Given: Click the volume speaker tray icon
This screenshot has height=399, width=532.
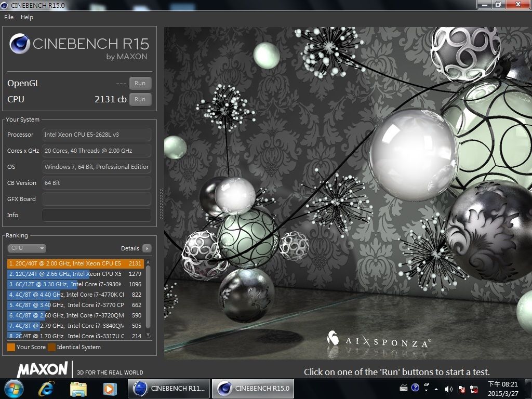Looking at the screenshot, I should (x=448, y=389).
